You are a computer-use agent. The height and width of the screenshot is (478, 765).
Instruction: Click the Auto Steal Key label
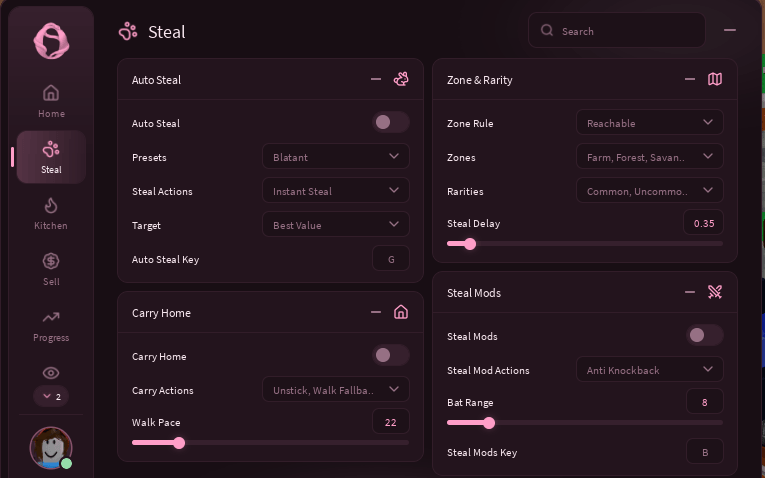click(x=165, y=259)
